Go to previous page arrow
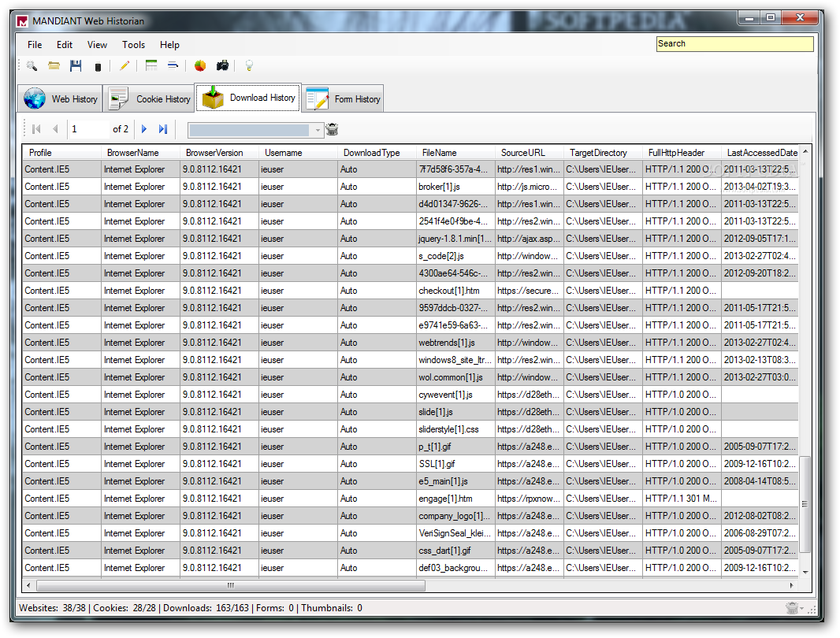 (55, 129)
